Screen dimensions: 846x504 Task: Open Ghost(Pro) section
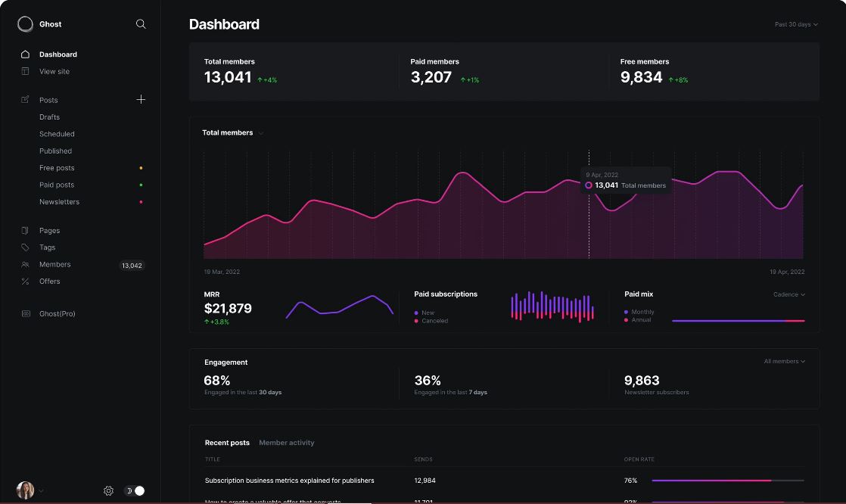(x=58, y=313)
